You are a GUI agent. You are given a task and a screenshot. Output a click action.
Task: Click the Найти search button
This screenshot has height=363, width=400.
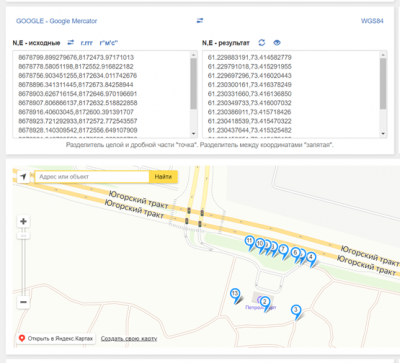(x=163, y=177)
